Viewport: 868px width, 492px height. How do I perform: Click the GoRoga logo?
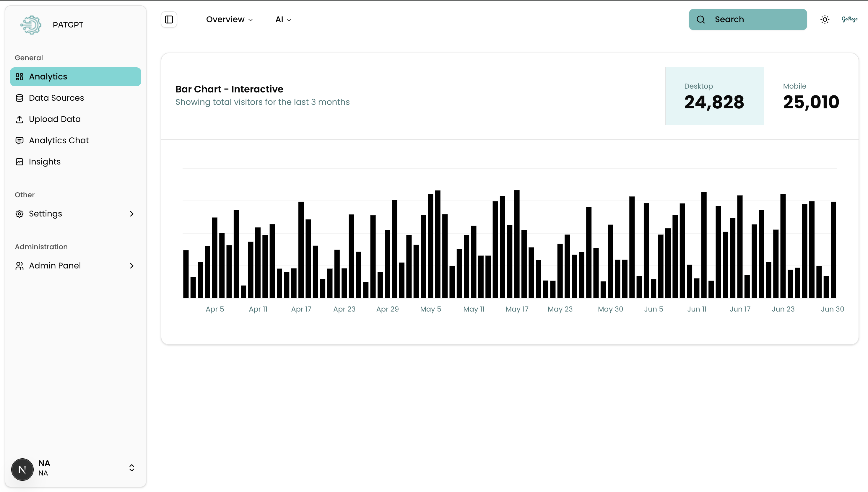pyautogui.click(x=849, y=19)
